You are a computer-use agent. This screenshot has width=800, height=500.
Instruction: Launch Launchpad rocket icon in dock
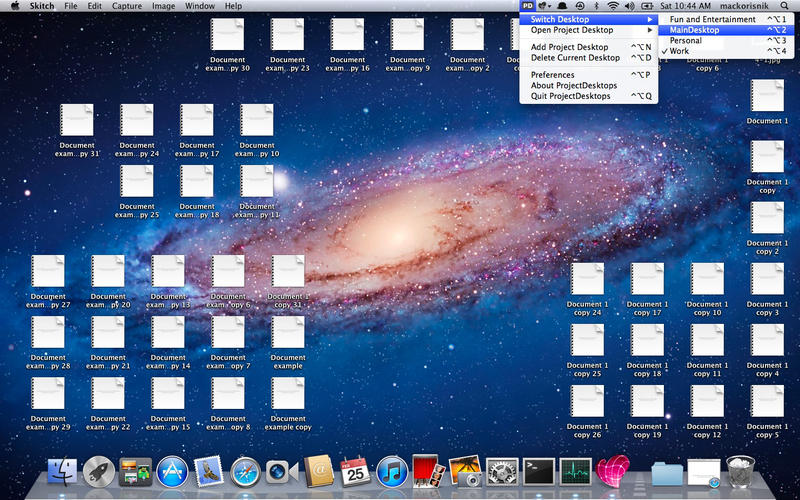click(98, 470)
